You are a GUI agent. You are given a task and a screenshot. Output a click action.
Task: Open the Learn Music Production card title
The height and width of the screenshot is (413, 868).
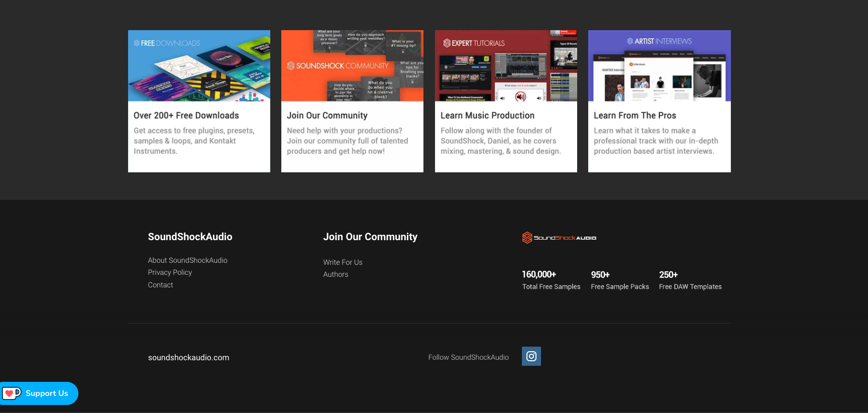tap(487, 116)
